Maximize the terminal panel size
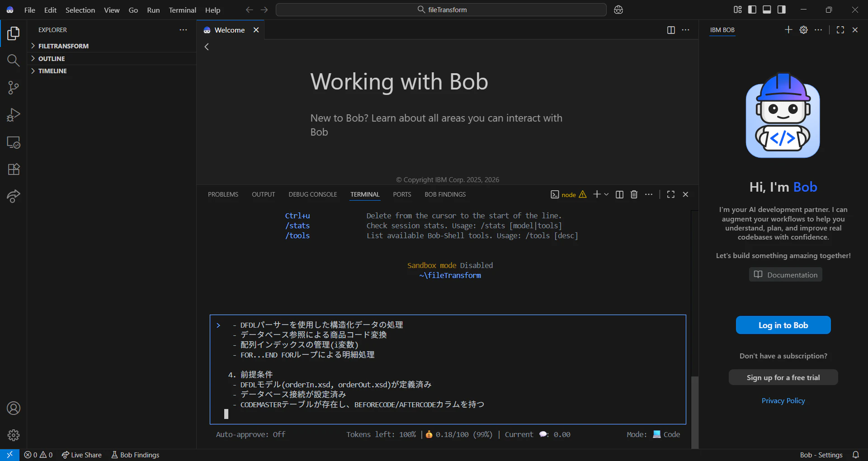Viewport: 868px width, 461px height. 671,194
